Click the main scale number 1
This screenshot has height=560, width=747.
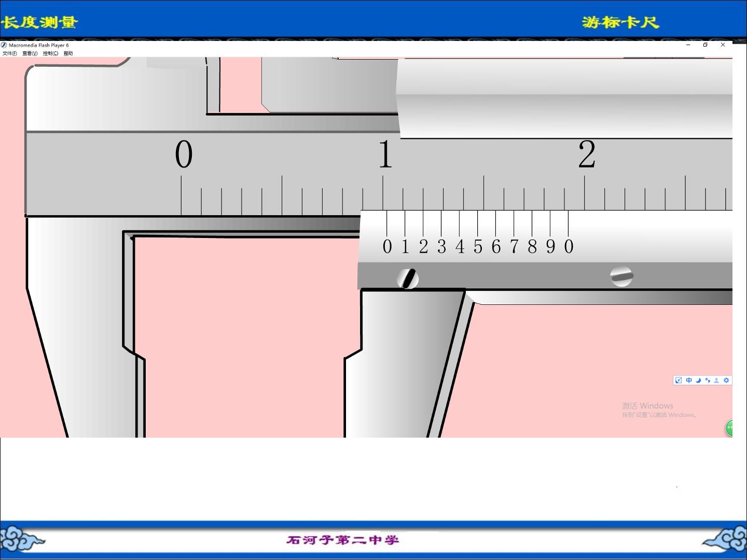[385, 154]
